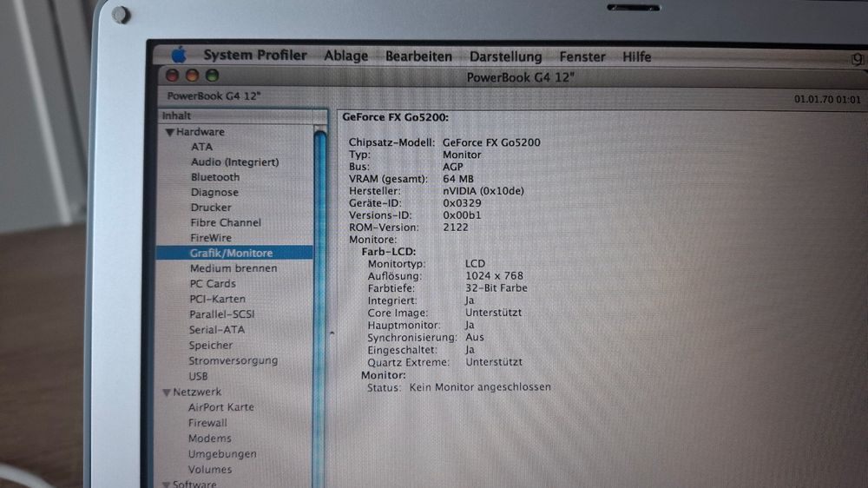Collapse the Netzwerk tree section
The image size is (868, 488).
[167, 392]
